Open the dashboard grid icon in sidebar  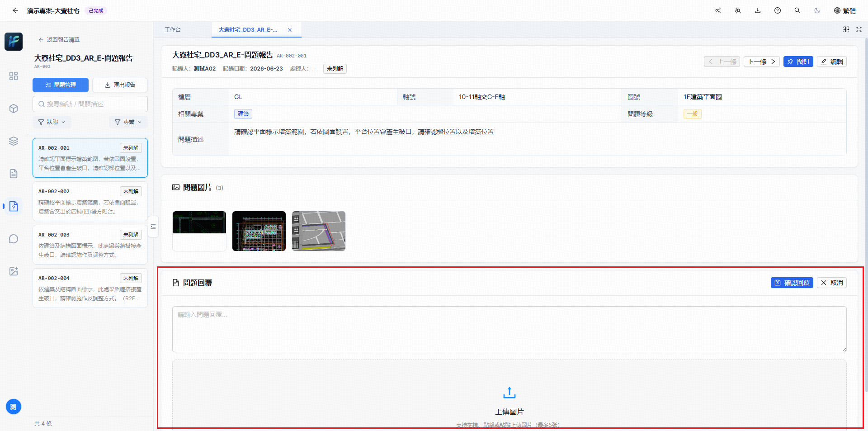pos(14,76)
